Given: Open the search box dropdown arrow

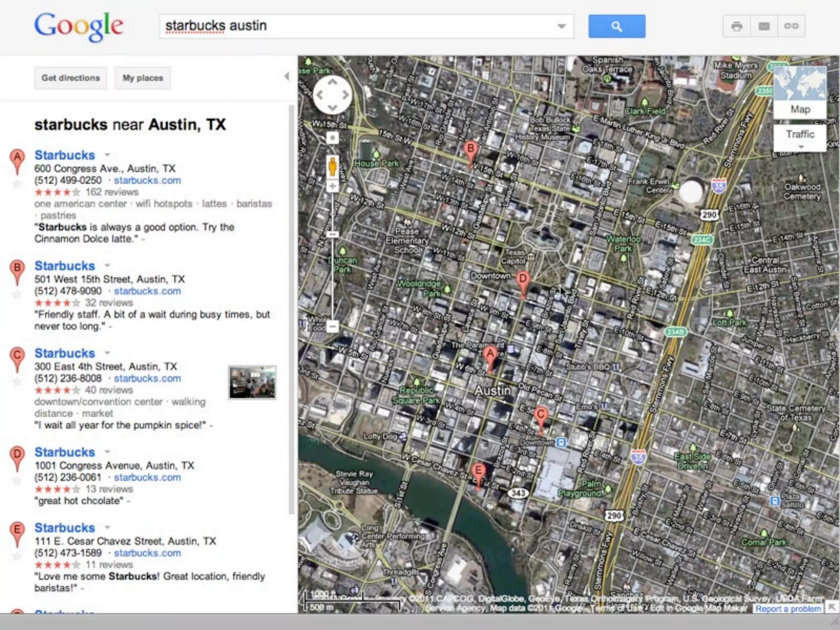Looking at the screenshot, I should tap(562, 27).
